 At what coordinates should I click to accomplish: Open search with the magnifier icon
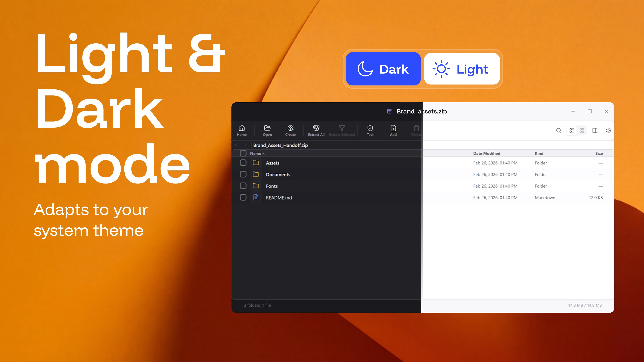558,130
